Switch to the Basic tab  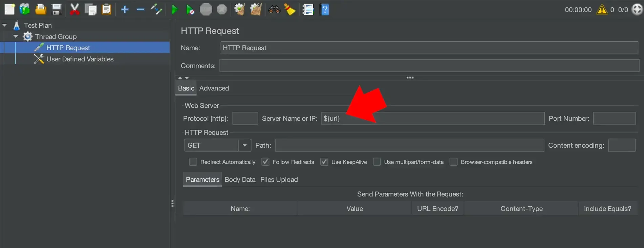coord(186,88)
